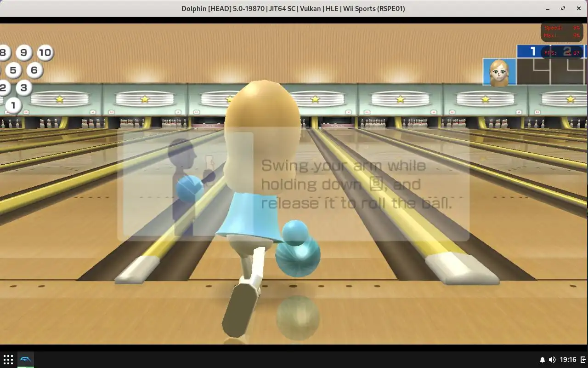Image resolution: width=588 pixels, height=368 pixels.
Task: Click pin indicator number 3
Action: coord(23,87)
